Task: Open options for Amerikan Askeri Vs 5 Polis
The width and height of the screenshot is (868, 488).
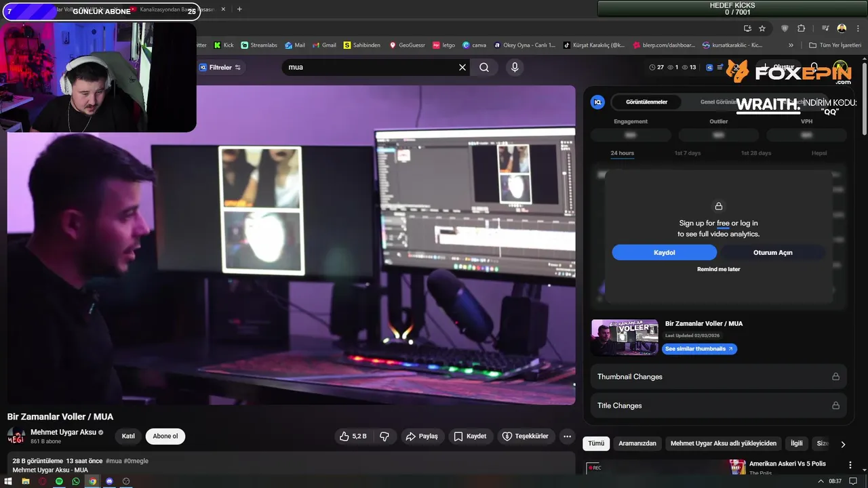Action: (x=850, y=465)
